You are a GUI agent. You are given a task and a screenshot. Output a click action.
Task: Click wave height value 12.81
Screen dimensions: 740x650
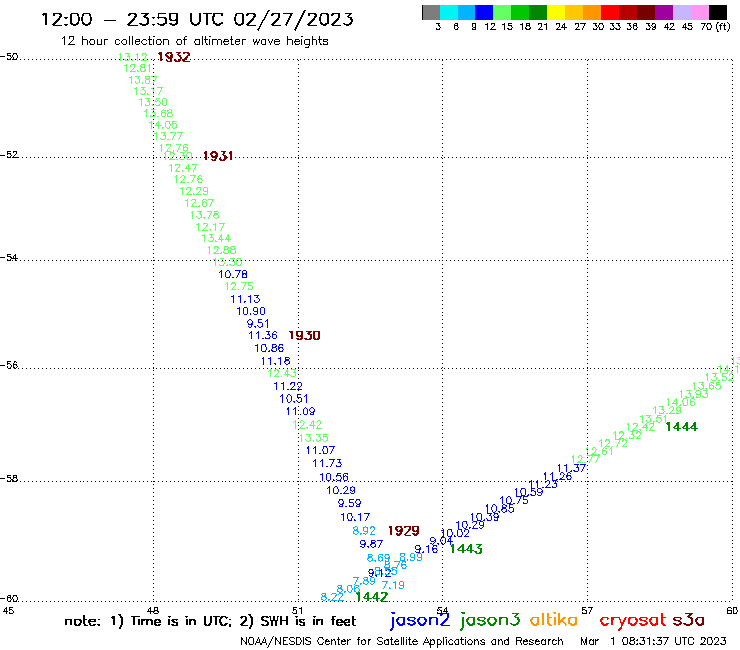[138, 68]
